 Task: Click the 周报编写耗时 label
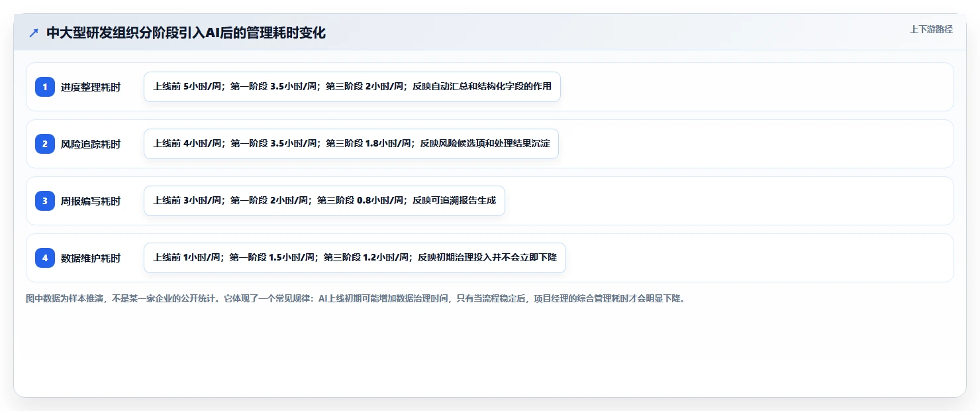[91, 201]
